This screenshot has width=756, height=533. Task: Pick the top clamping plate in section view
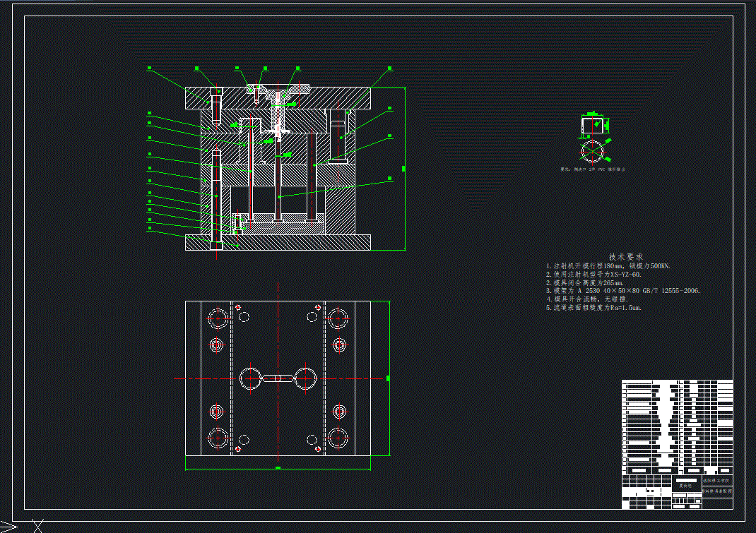[278, 98]
